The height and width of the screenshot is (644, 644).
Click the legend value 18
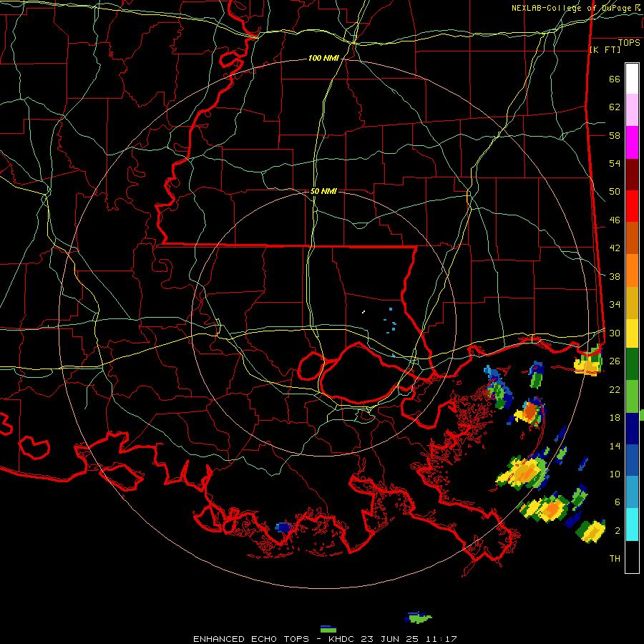[615, 418]
